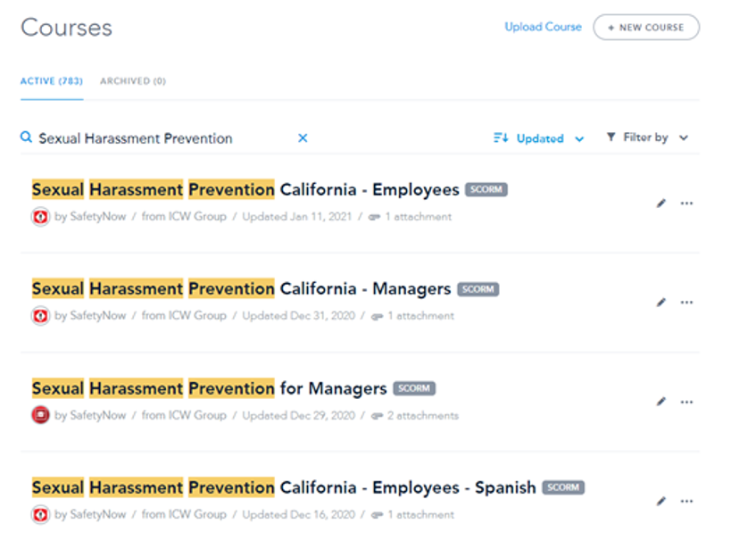This screenshot has height=541, width=756.
Task: Click the New Course button
Action: click(646, 28)
